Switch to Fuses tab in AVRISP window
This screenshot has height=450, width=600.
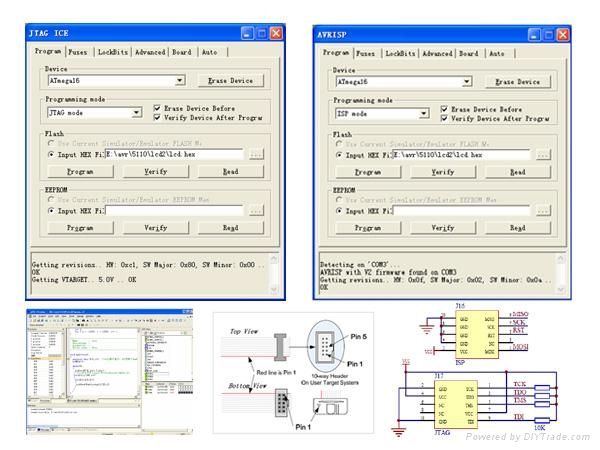366,54
